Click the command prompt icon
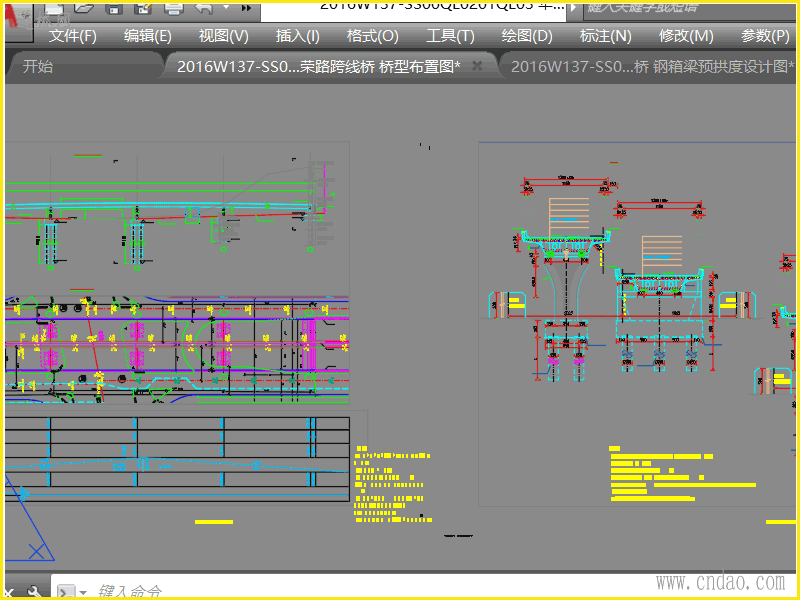 66,592
